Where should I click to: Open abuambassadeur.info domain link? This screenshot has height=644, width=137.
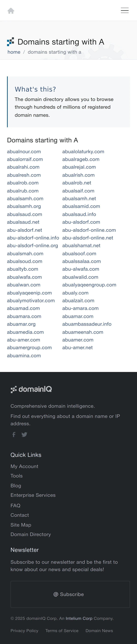pos(87,324)
